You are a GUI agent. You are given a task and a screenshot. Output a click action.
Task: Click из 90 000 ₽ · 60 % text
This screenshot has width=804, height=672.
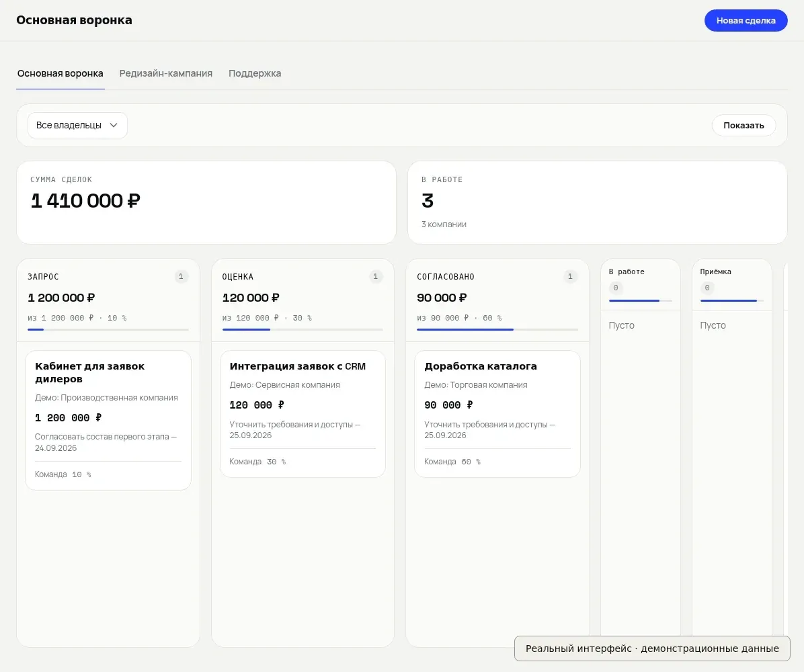coord(459,318)
